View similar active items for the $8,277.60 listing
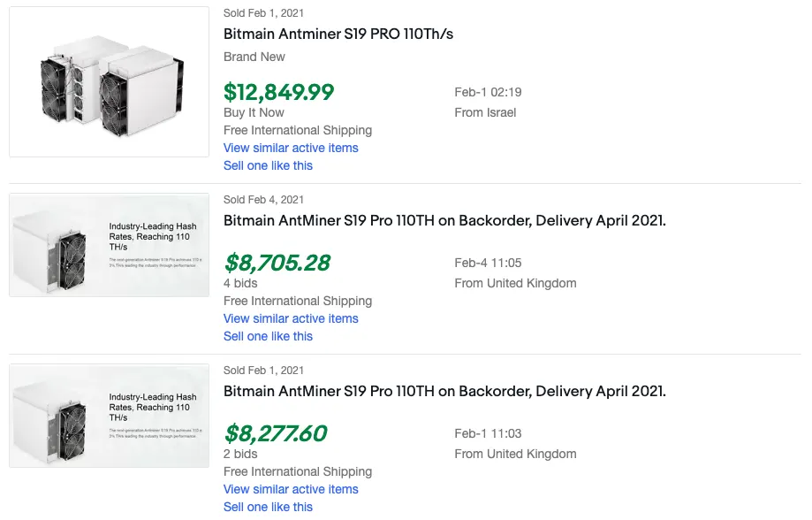This screenshot has width=812, height=520. point(291,489)
